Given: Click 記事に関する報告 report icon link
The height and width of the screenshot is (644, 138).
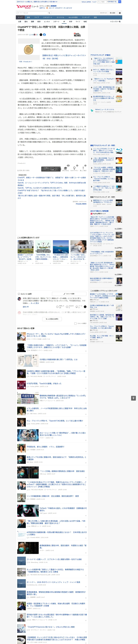Looking at the screenshot, I should pyautogui.click(x=24, y=171).
